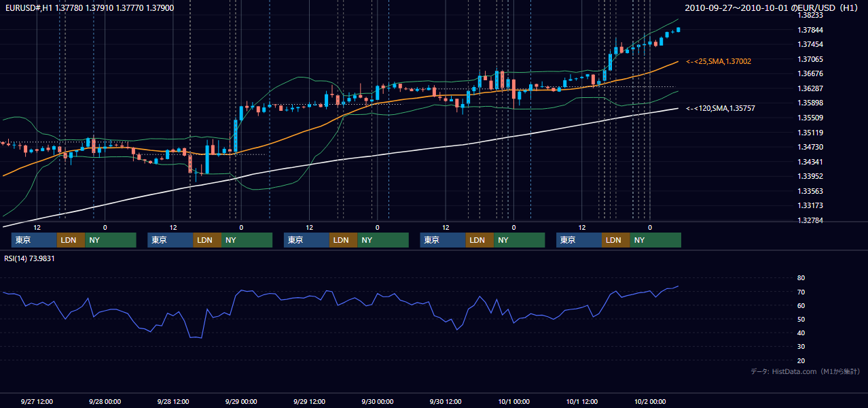Click the 9/28 12:00 date label

point(173,401)
